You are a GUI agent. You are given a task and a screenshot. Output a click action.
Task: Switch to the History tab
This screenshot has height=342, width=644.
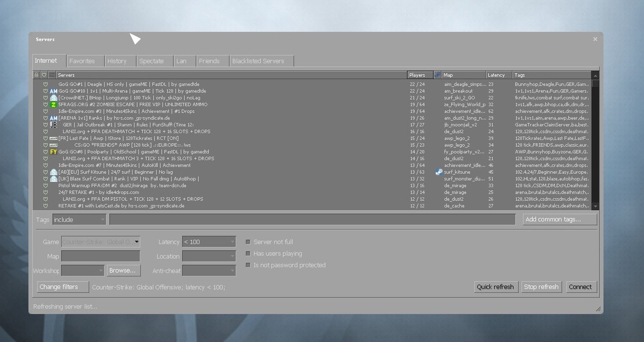coord(120,61)
